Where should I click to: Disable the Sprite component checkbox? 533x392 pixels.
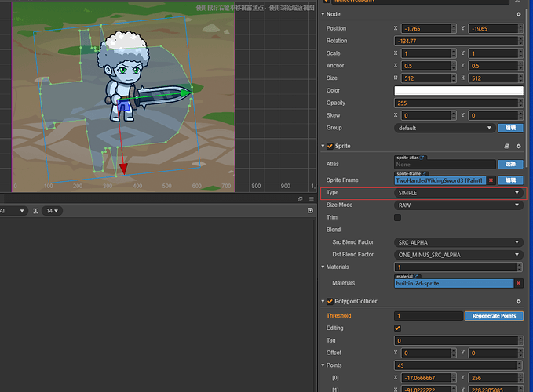click(x=330, y=146)
